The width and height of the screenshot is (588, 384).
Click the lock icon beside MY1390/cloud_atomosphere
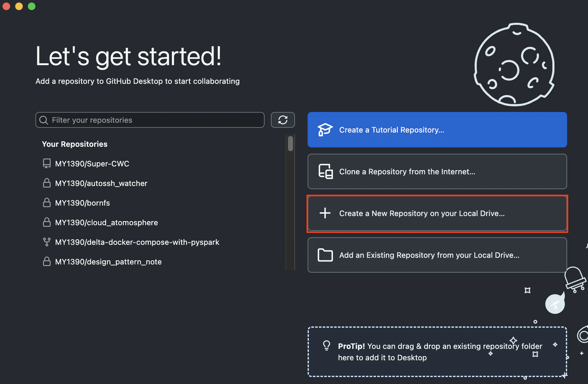tap(47, 222)
